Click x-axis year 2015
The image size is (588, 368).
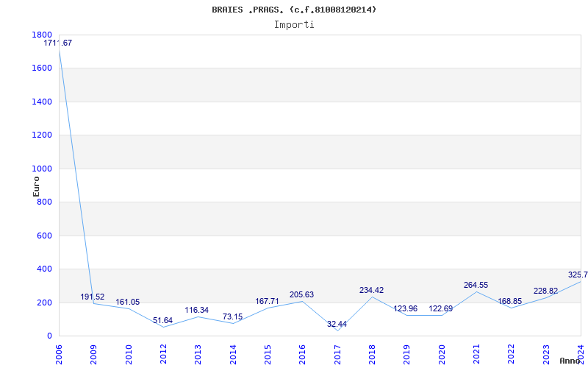pyautogui.click(x=268, y=355)
